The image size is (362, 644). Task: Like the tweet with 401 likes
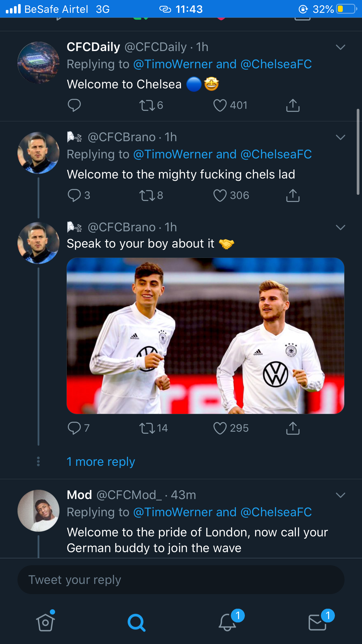point(220,105)
